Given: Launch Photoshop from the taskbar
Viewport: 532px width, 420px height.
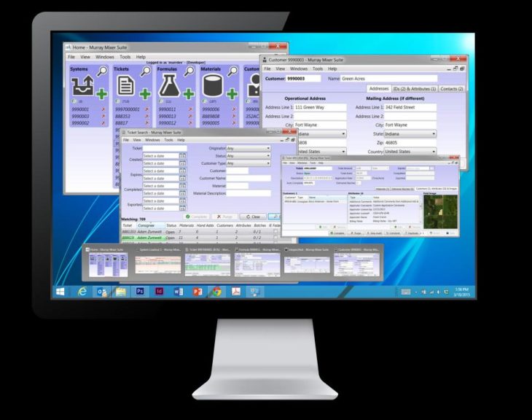Looking at the screenshot, I should [140, 292].
